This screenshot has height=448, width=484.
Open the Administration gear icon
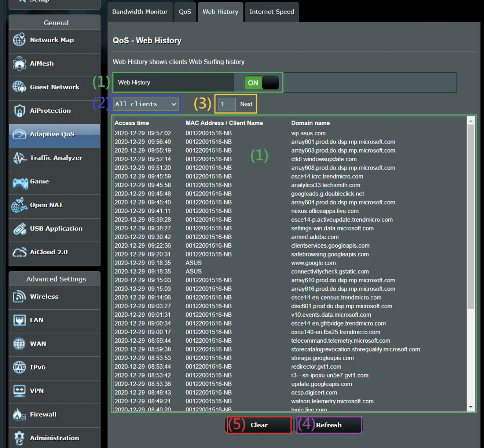pyautogui.click(x=19, y=438)
